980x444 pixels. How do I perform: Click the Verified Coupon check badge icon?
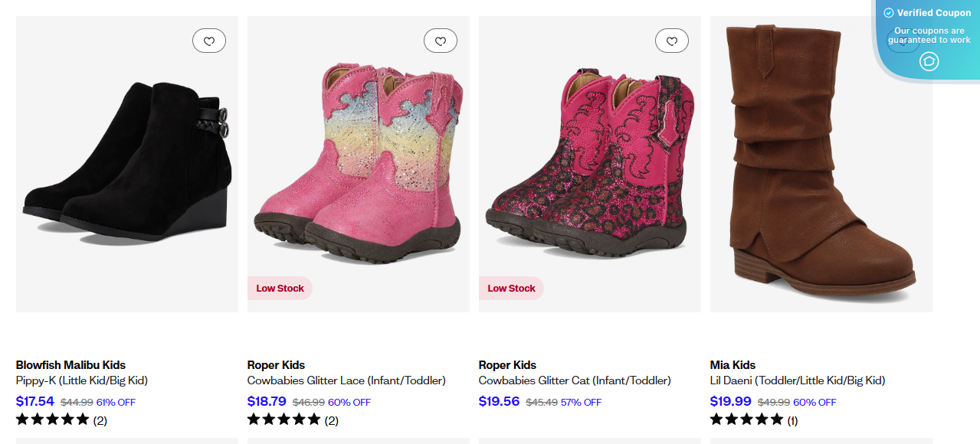click(889, 12)
